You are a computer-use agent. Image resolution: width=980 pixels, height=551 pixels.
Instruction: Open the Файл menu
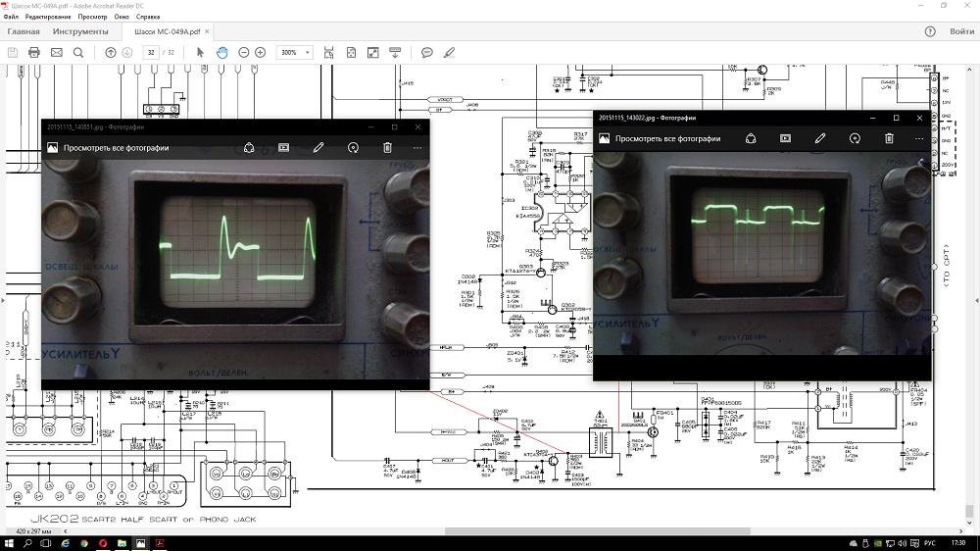tap(11, 18)
